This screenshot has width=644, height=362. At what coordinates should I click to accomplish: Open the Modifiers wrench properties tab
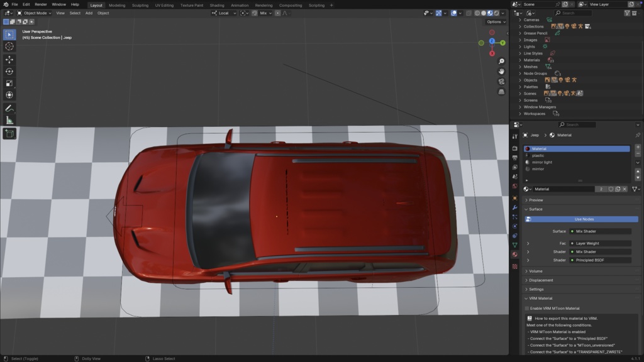[x=515, y=207]
